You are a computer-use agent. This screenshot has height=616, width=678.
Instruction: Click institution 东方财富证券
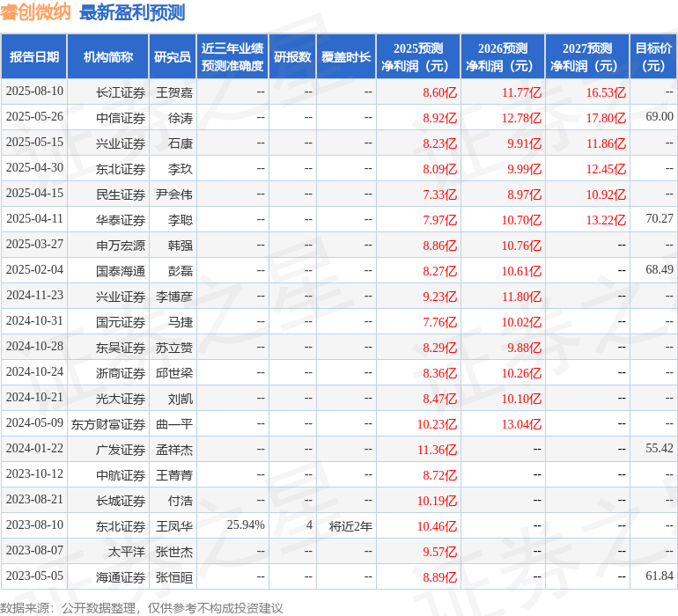point(108,424)
